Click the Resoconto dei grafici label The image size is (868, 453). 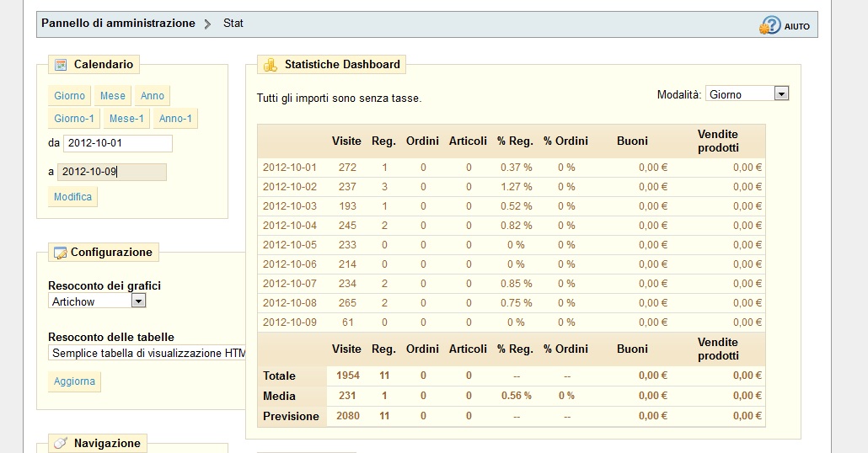104,286
